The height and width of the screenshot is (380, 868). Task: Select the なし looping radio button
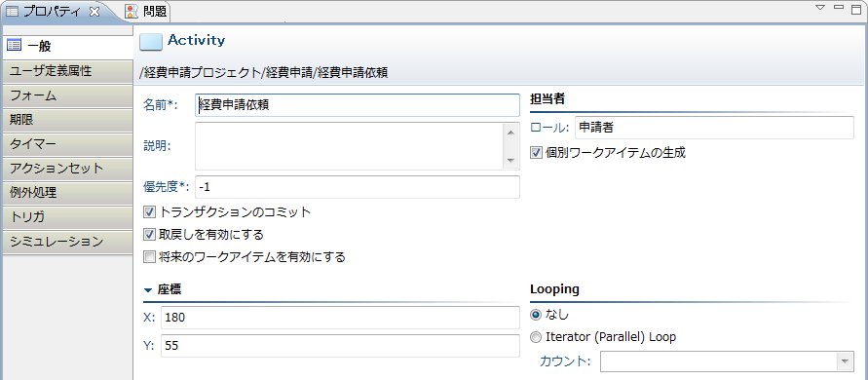tap(535, 315)
